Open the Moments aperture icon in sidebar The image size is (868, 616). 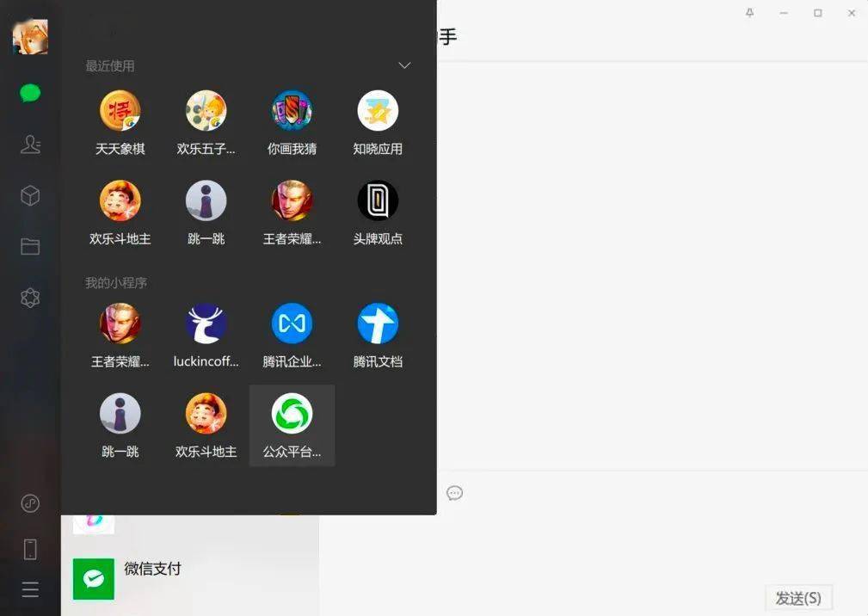tap(30, 298)
